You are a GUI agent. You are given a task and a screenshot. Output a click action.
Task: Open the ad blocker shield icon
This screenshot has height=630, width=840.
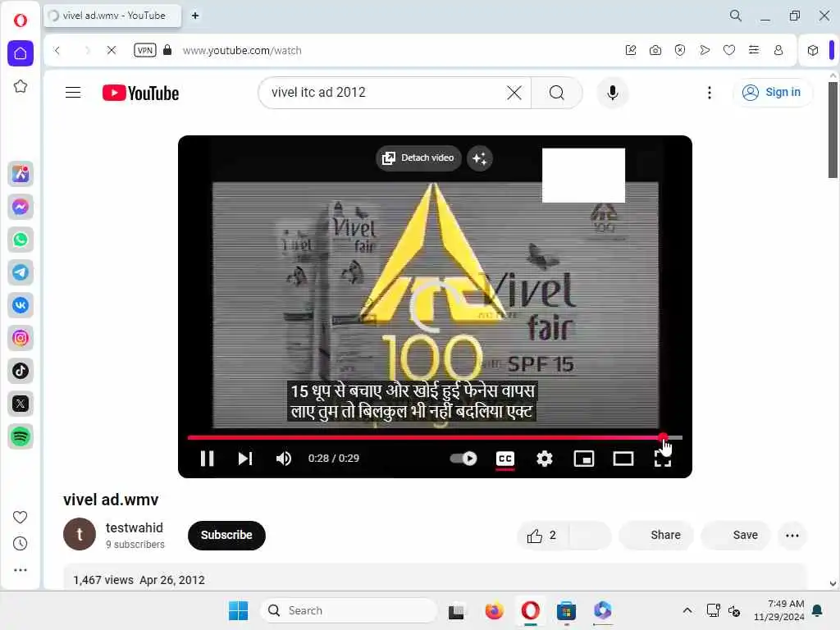tap(680, 50)
